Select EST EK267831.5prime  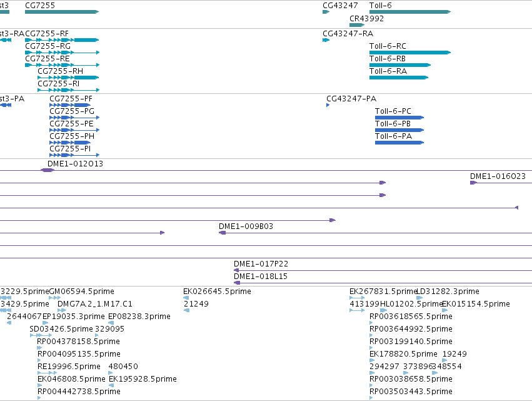(357, 298)
